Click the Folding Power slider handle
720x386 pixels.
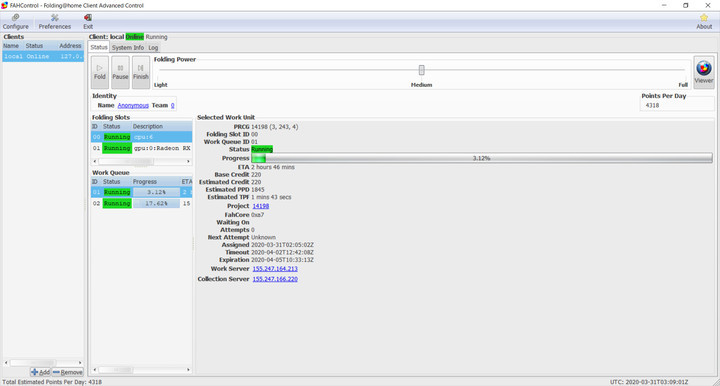(422, 70)
